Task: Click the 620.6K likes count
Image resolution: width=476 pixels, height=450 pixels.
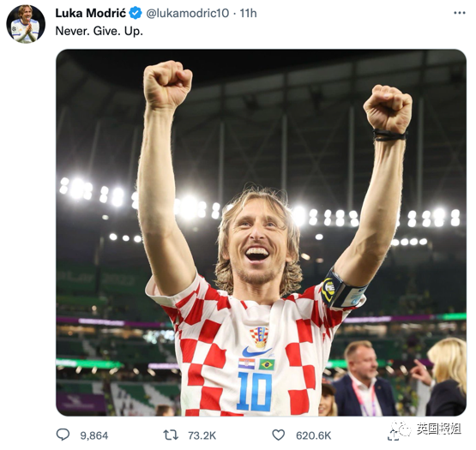Action: 313,435
